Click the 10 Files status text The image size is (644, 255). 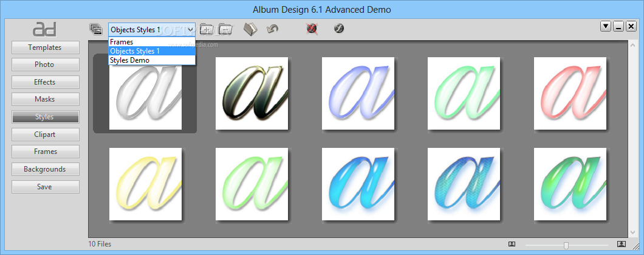point(100,244)
